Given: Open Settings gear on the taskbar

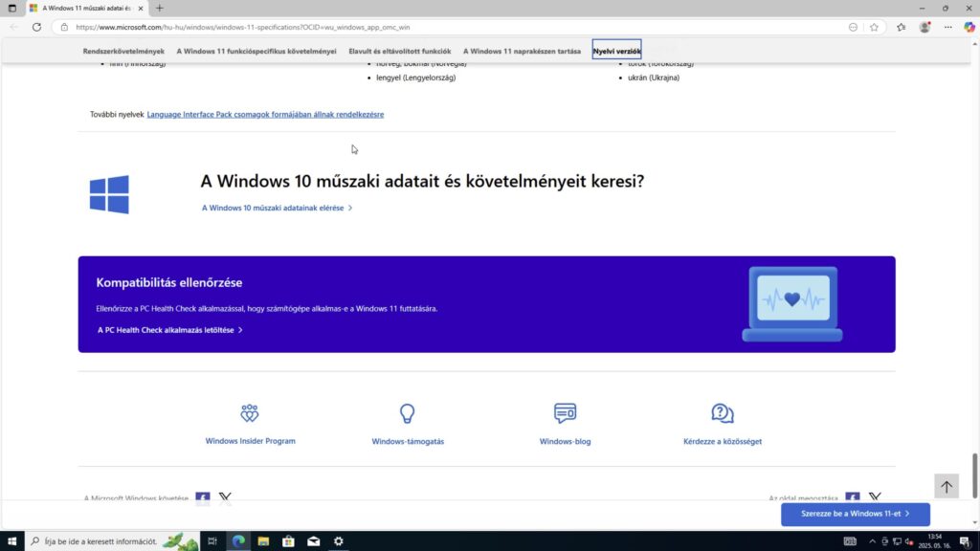Looking at the screenshot, I should pos(338,541).
